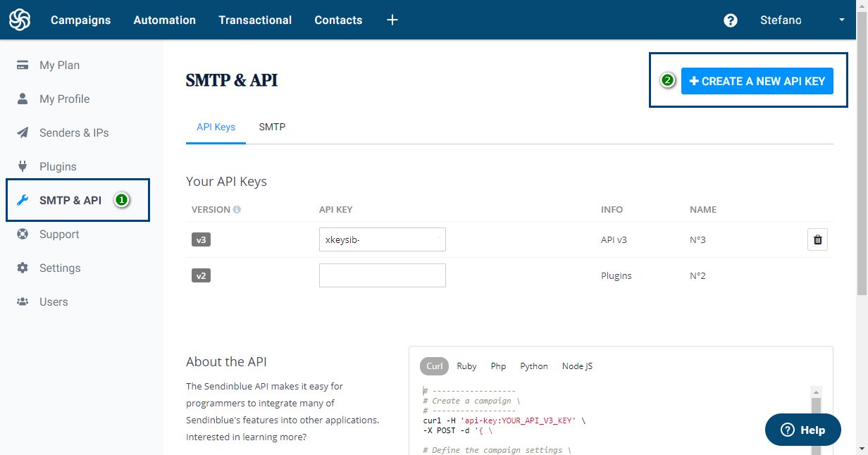Click the gear icon beside Settings
Viewport: 868px width, 455px height.
point(23,268)
